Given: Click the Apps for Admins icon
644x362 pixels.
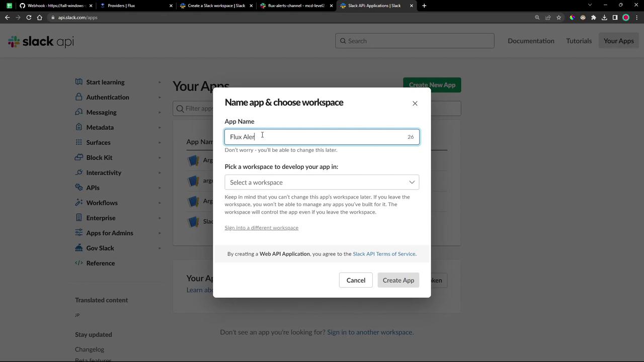Looking at the screenshot, I should point(79,233).
